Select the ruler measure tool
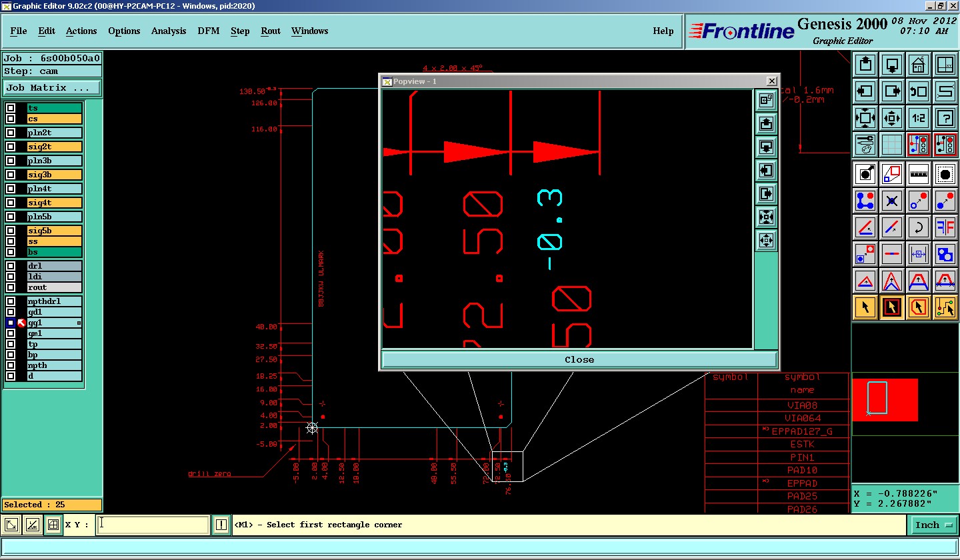 (919, 174)
